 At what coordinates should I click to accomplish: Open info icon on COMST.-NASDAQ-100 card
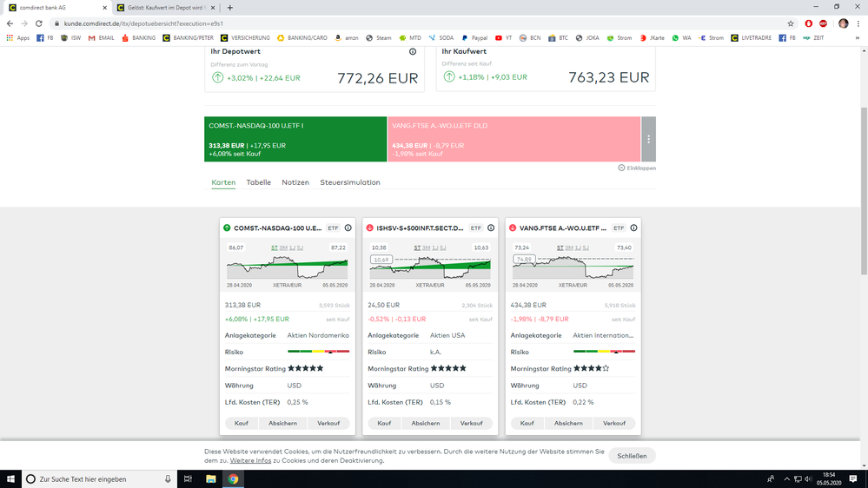pyautogui.click(x=348, y=228)
